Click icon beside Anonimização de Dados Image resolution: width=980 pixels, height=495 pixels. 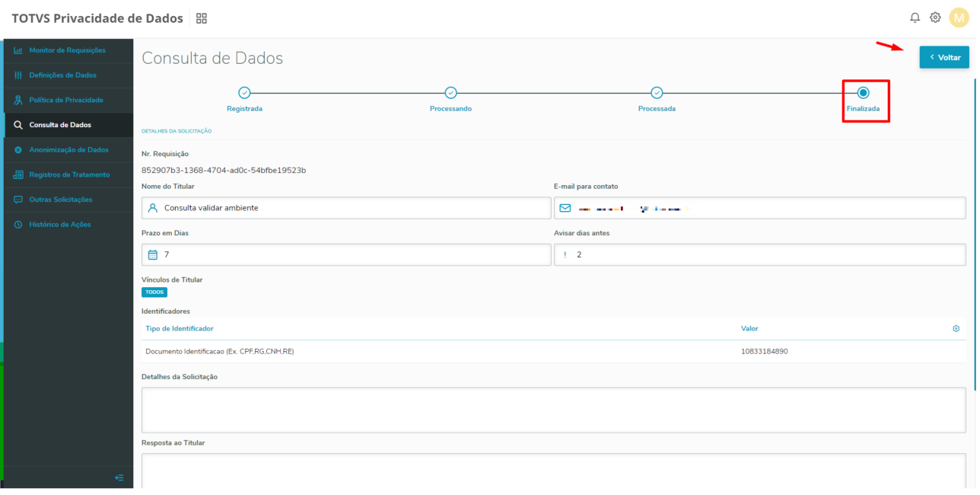tap(18, 150)
